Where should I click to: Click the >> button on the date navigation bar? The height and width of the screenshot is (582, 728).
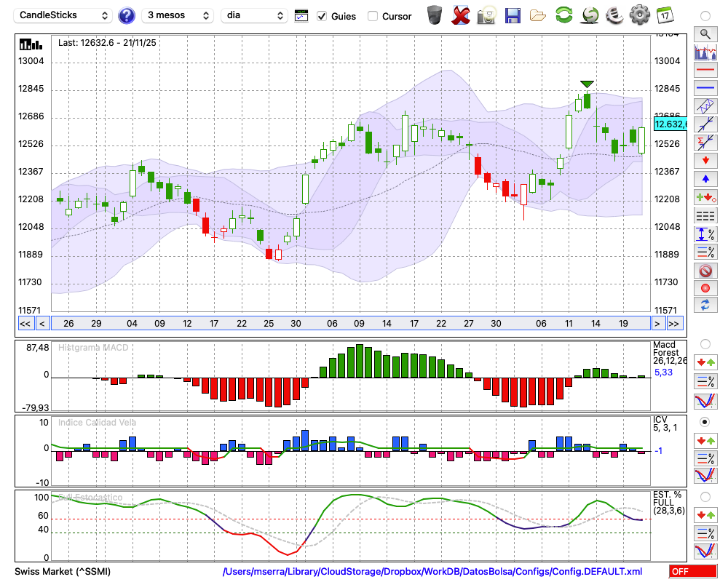coord(675,324)
